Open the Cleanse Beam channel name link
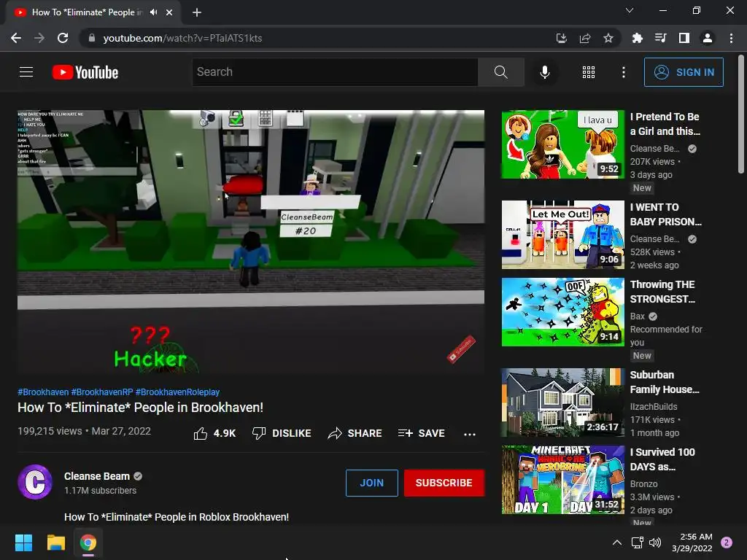This screenshot has width=747, height=560. [x=97, y=476]
